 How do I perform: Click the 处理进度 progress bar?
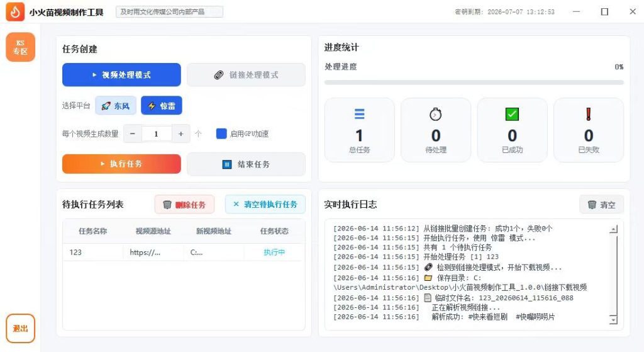pyautogui.click(x=474, y=82)
